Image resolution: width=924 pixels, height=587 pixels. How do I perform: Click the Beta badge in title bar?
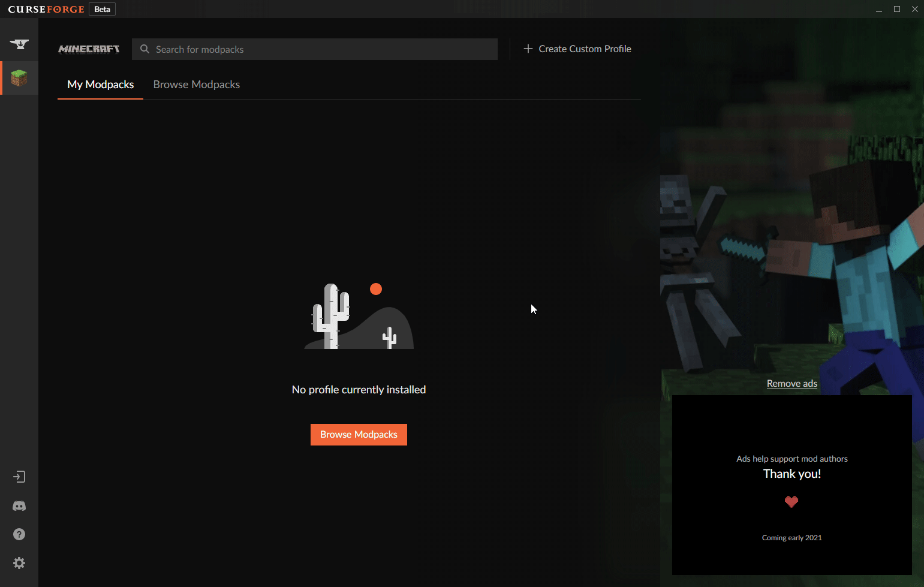(x=102, y=10)
